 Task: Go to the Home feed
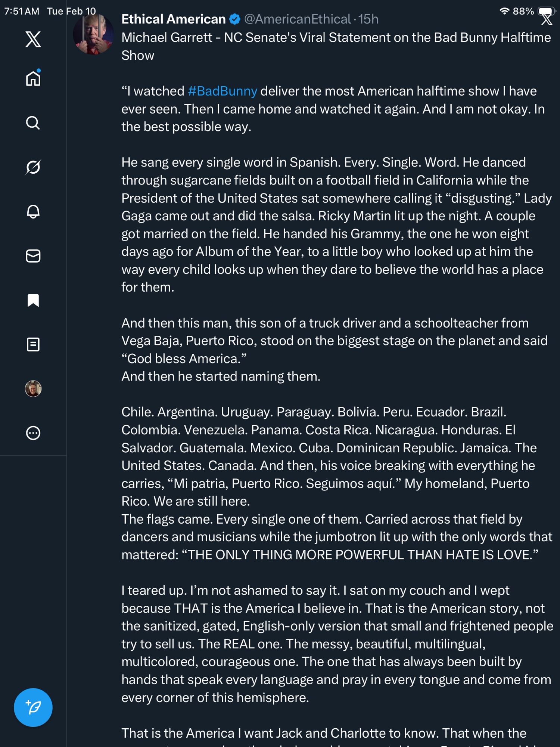point(33,78)
